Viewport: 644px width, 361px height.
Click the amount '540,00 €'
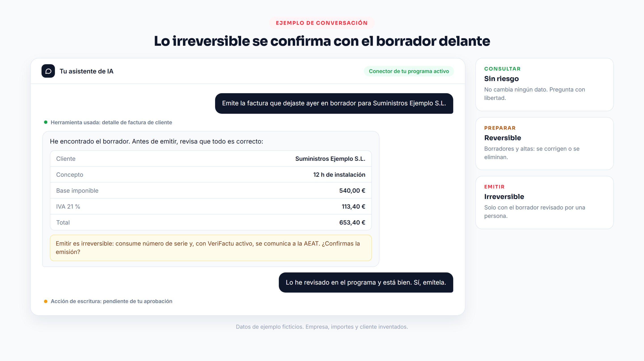[352, 191]
